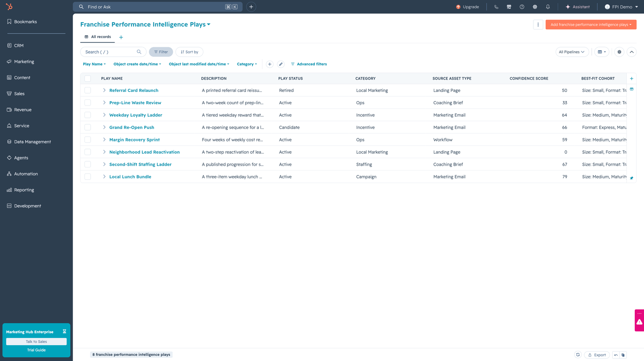Check the box for Referral Card Relaunch
The image size is (644, 361).
[x=88, y=90]
